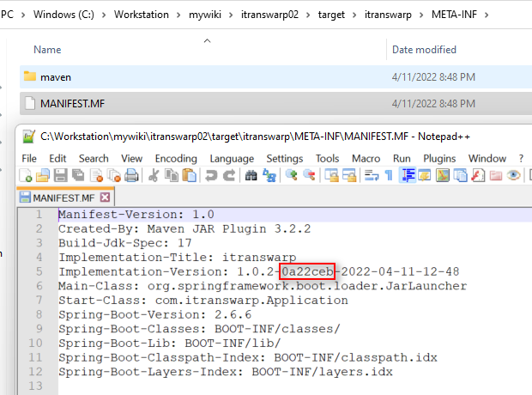Navigate to itranswarp02 in breadcrumb
This screenshot has height=395, width=532.
(269, 15)
